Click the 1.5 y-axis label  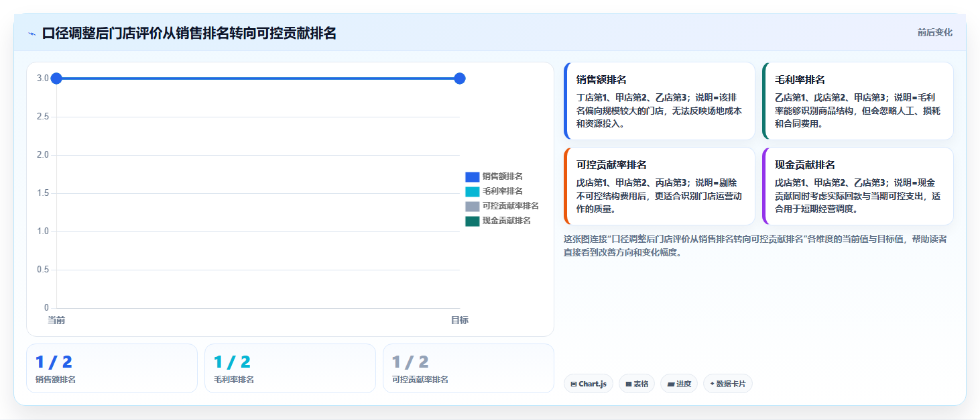tap(43, 193)
